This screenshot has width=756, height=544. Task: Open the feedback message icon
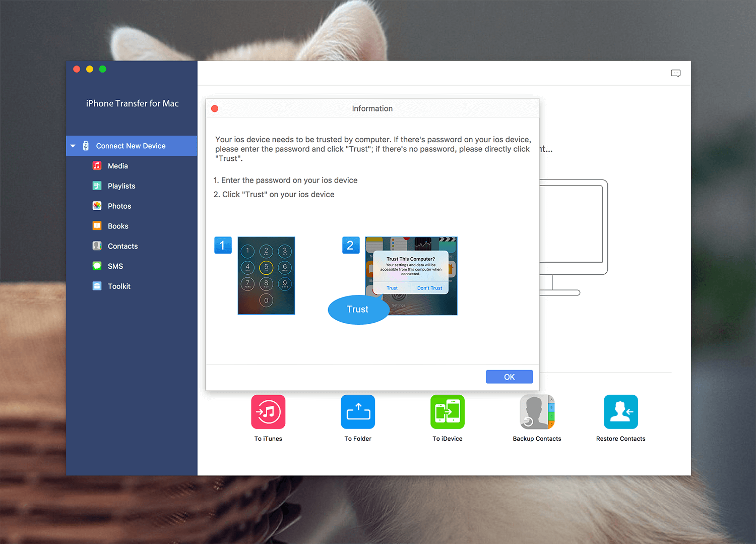point(676,74)
